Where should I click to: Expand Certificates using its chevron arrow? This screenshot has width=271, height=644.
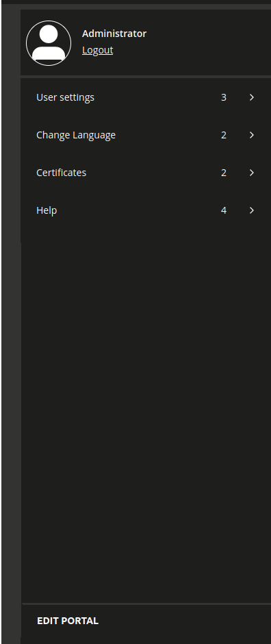(x=252, y=173)
